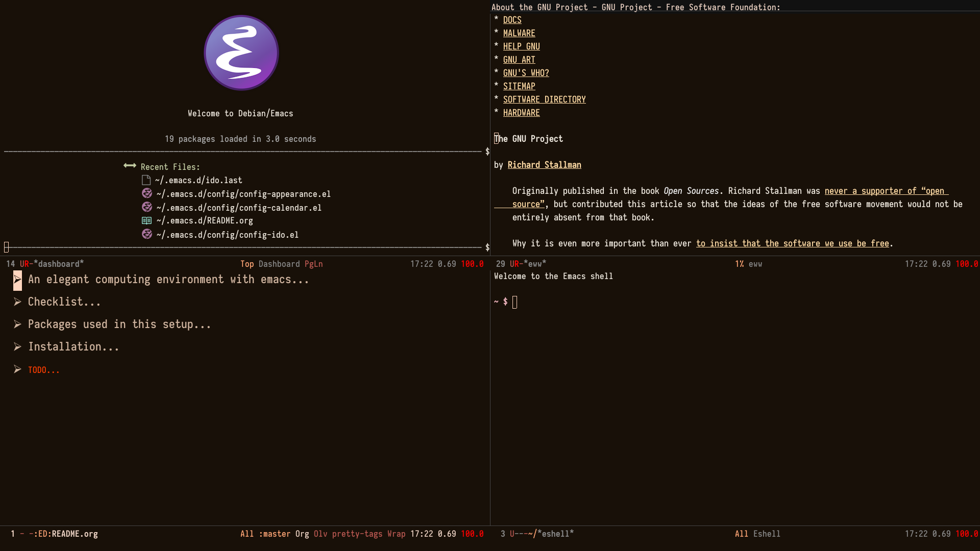Expand 'Packages used in this setup' arrow
Viewport: 980px width, 551px height.
(x=17, y=324)
